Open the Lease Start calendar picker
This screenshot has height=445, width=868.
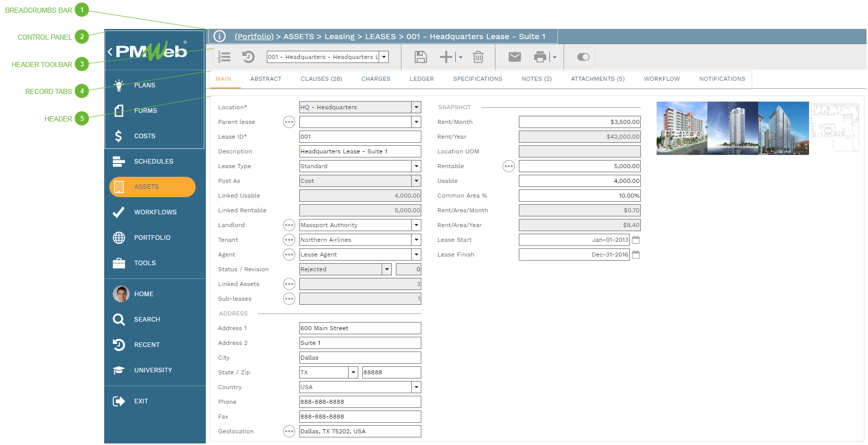point(636,240)
